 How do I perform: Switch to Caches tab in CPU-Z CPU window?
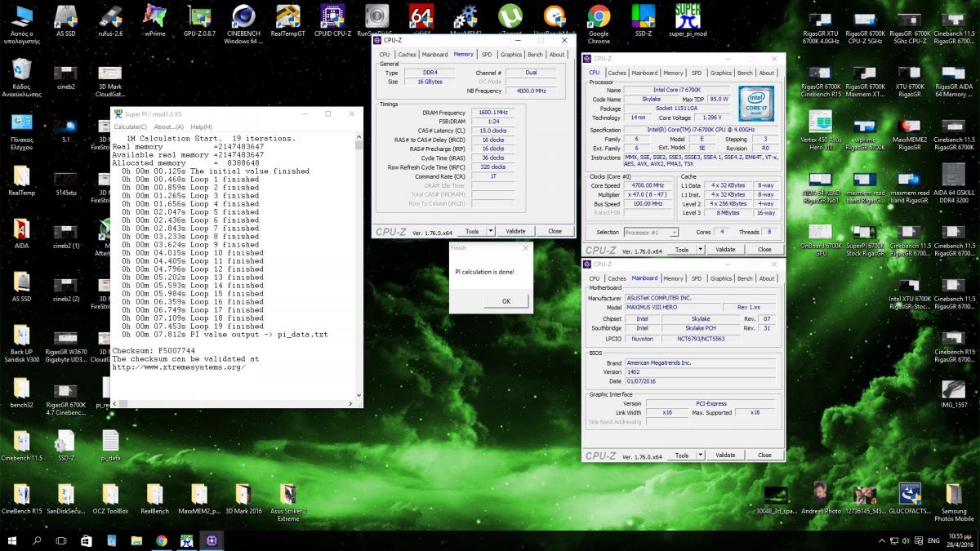pyautogui.click(x=617, y=73)
